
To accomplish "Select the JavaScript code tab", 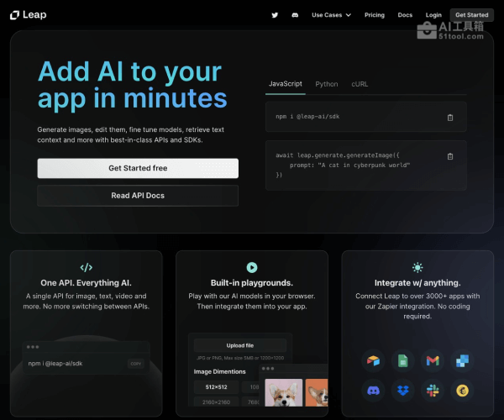I will 285,84.
